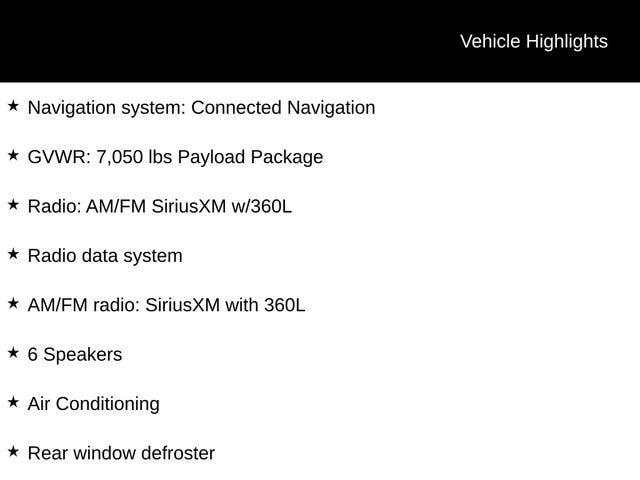The width and height of the screenshot is (640, 480).
Task: Select the Radio: AM/FM SiriusXM w/360L text
Action: [x=159, y=206]
